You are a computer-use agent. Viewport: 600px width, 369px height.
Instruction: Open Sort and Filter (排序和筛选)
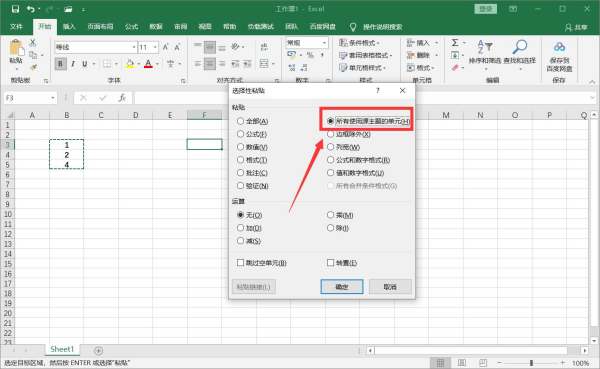pyautogui.click(x=486, y=54)
